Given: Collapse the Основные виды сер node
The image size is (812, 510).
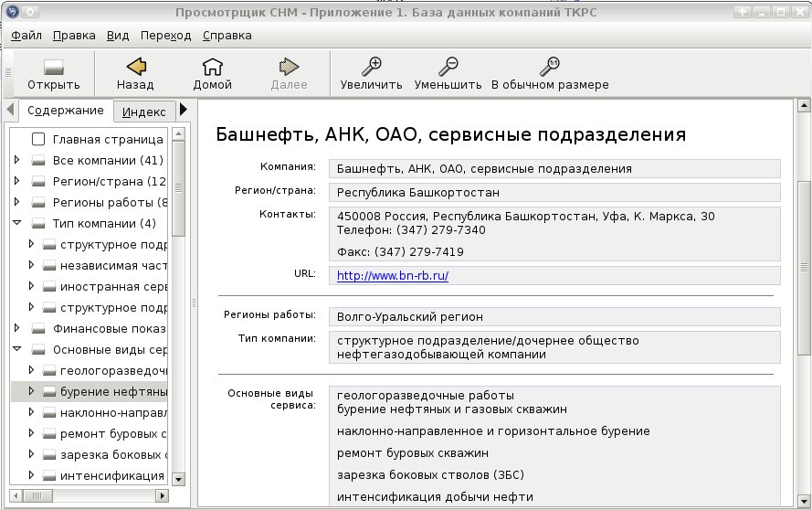Looking at the screenshot, I should pyautogui.click(x=16, y=349).
